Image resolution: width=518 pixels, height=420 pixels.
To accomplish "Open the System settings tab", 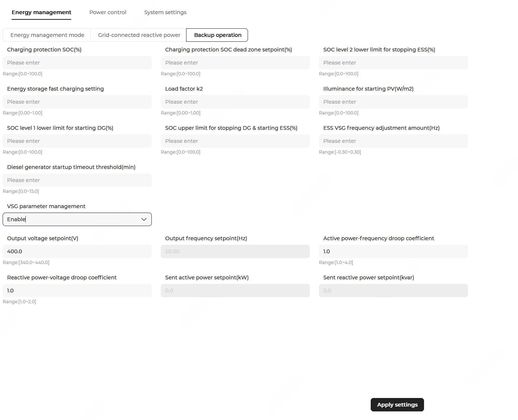I will click(165, 12).
